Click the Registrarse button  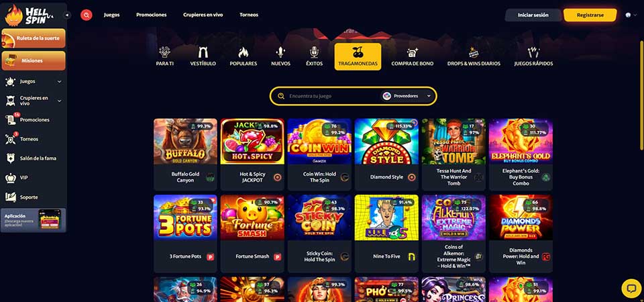click(590, 15)
